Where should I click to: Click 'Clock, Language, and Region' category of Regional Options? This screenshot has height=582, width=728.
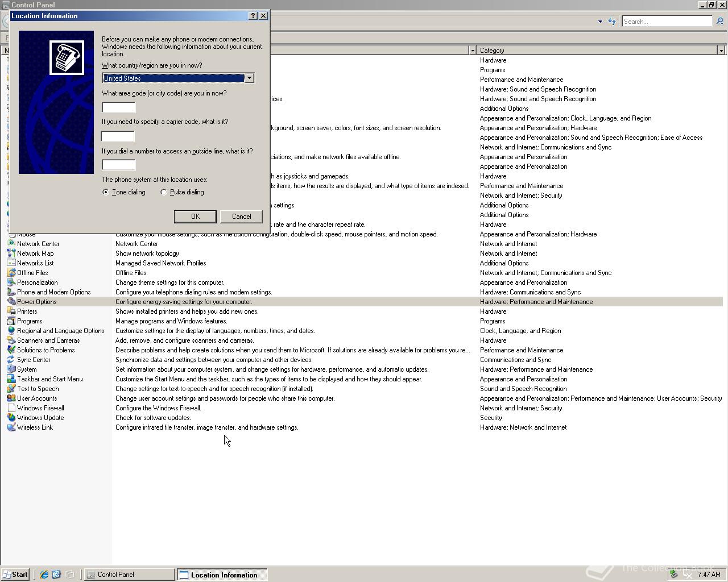pyautogui.click(x=520, y=331)
